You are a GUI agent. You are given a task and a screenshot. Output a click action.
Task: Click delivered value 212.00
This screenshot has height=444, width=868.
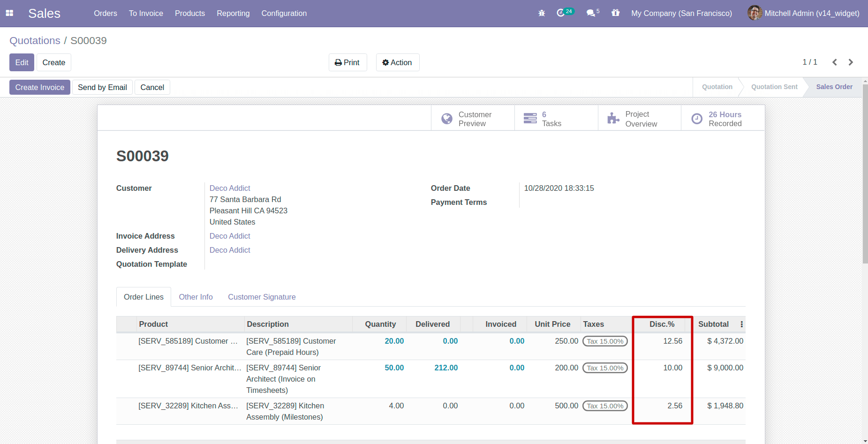[446, 368]
